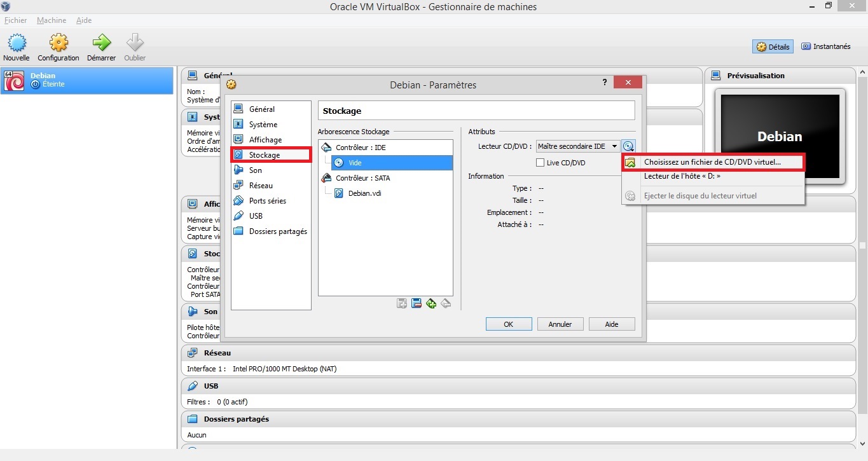Confirm settings with the OK button
The width and height of the screenshot is (868, 461).
pos(509,324)
